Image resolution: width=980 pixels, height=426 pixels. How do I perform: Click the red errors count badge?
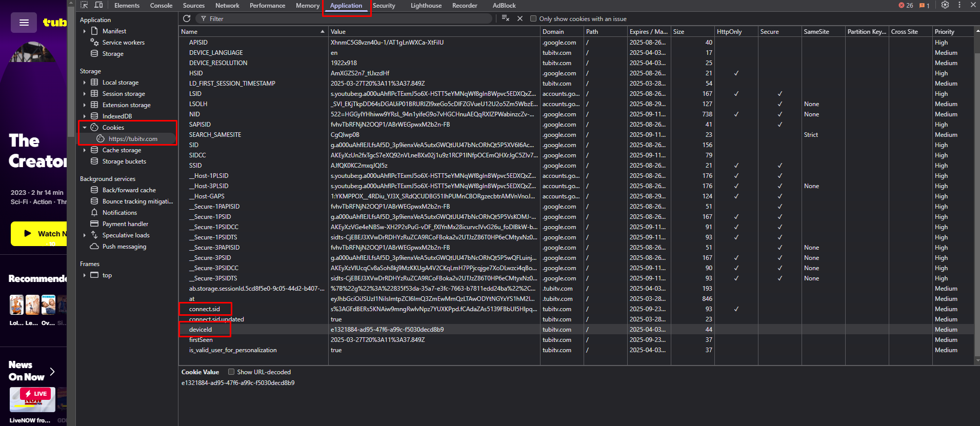(906, 6)
